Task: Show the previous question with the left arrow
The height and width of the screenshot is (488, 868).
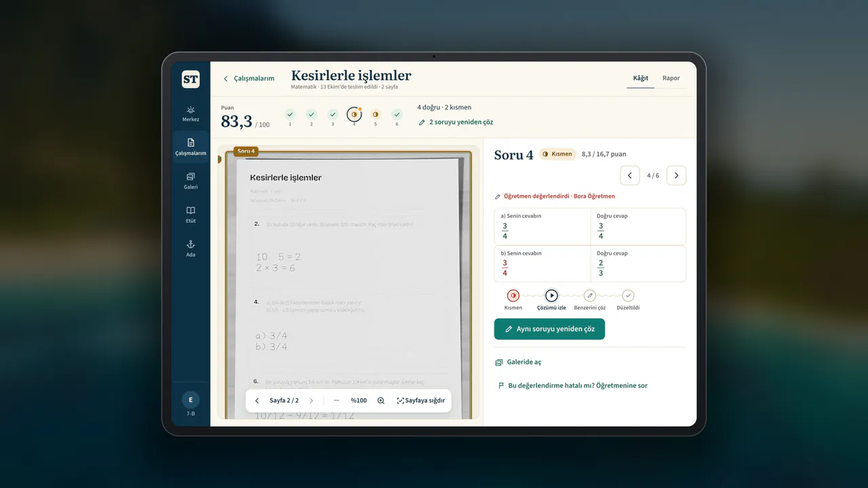Action: click(630, 176)
